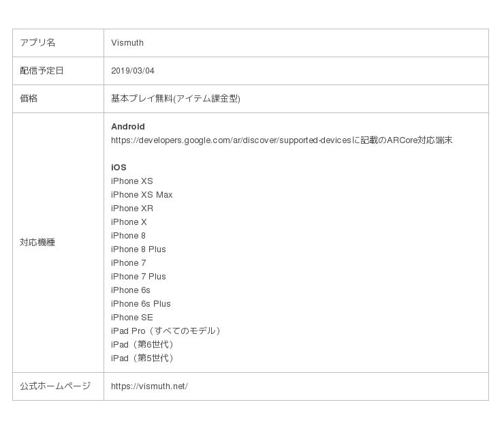Click the Vismuth app name value
The width and height of the screenshot is (504, 428).
pos(127,43)
